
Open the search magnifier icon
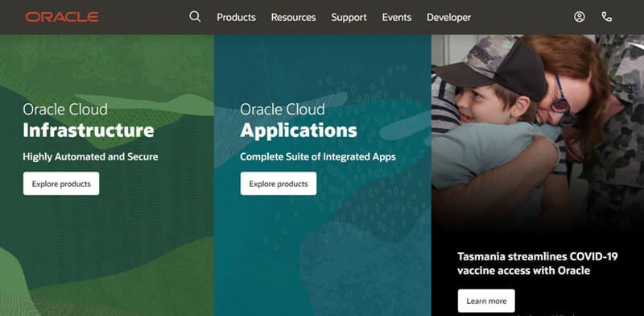tap(195, 16)
